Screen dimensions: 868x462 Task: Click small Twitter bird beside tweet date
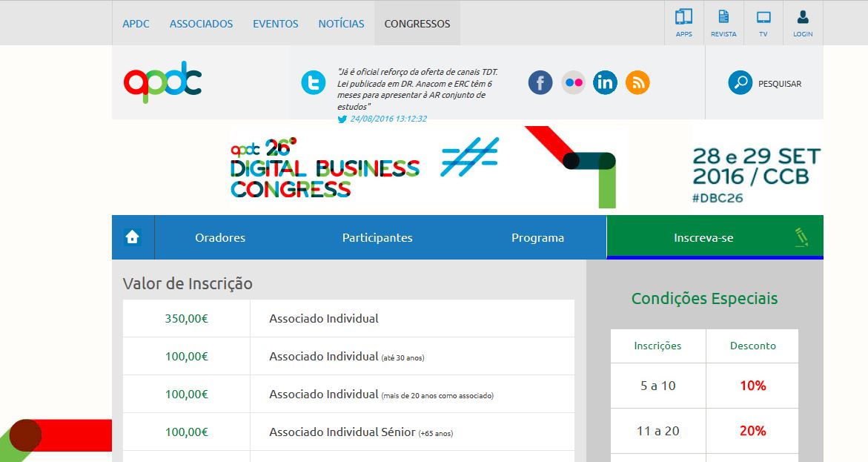342,119
